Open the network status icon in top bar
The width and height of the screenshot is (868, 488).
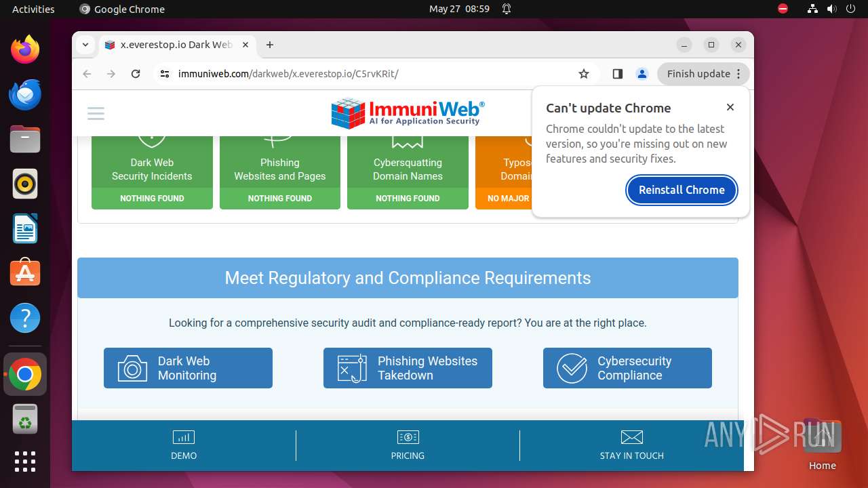click(812, 9)
